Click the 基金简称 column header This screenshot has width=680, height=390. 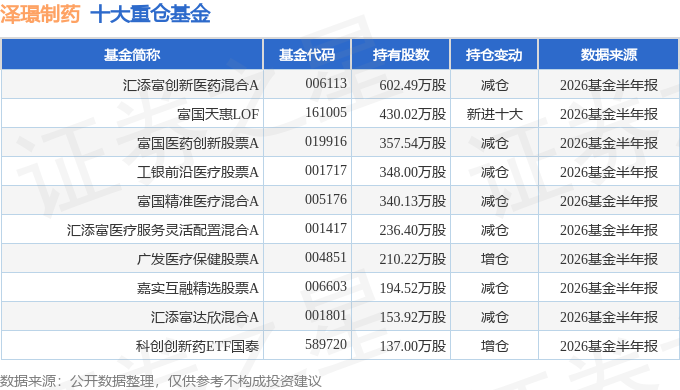pos(132,55)
